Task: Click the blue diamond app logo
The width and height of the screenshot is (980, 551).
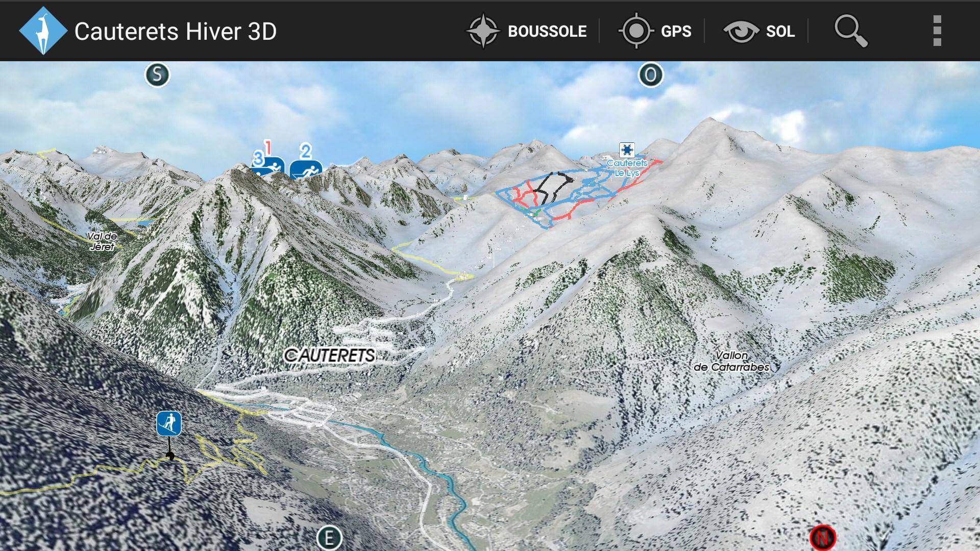Action: [43, 31]
